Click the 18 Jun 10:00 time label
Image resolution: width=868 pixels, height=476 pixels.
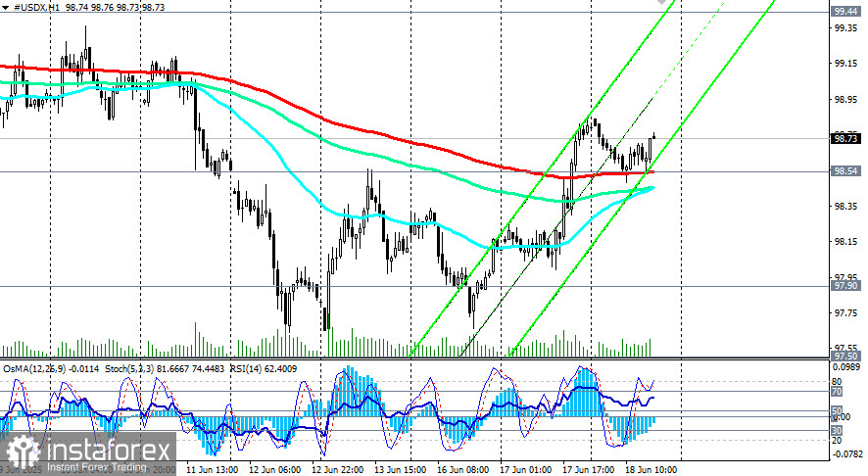pyautogui.click(x=651, y=470)
